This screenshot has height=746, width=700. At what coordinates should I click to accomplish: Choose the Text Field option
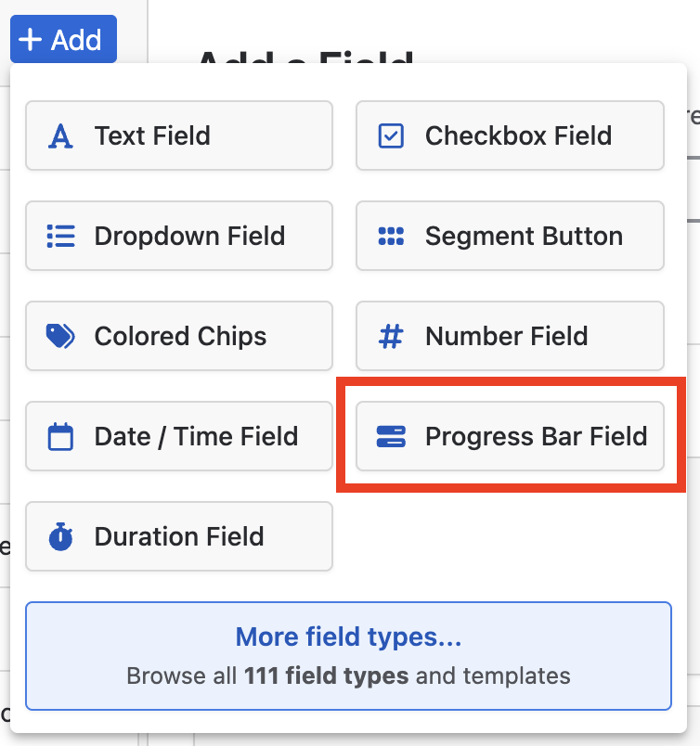(179, 135)
